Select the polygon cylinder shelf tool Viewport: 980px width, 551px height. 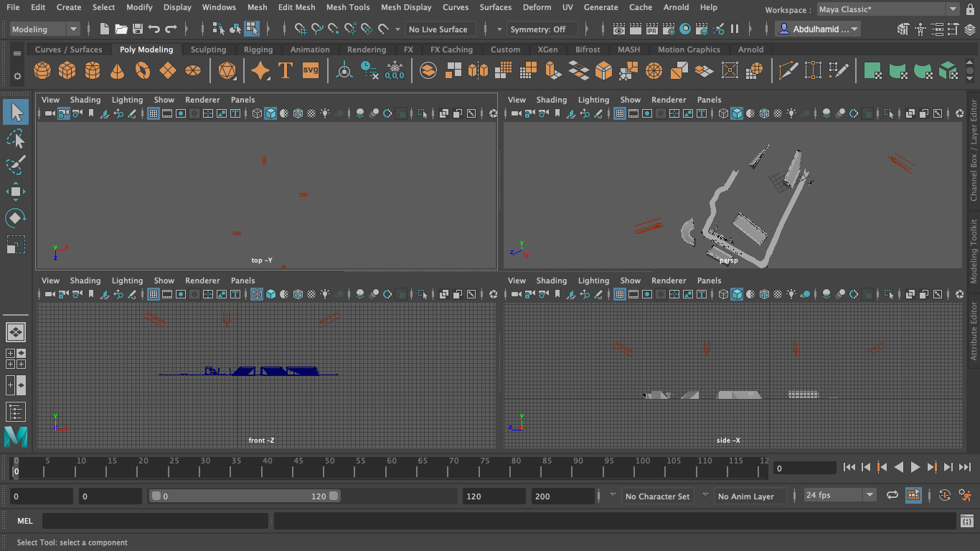click(91, 70)
